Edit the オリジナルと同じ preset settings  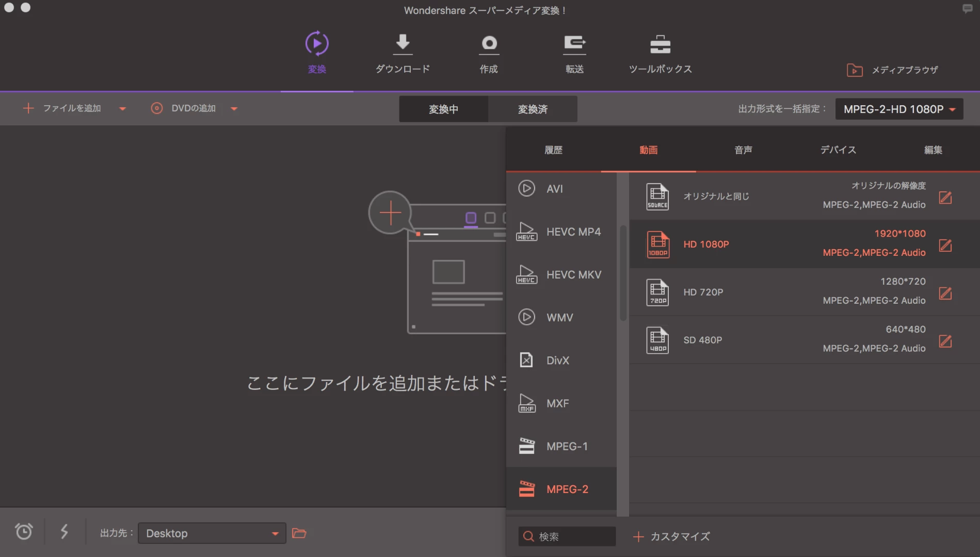point(945,198)
